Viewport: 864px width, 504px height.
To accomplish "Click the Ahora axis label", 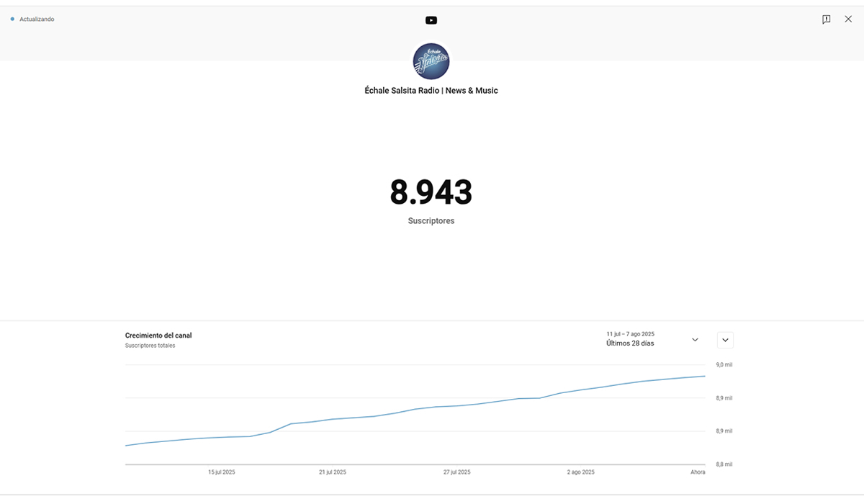I will [698, 472].
